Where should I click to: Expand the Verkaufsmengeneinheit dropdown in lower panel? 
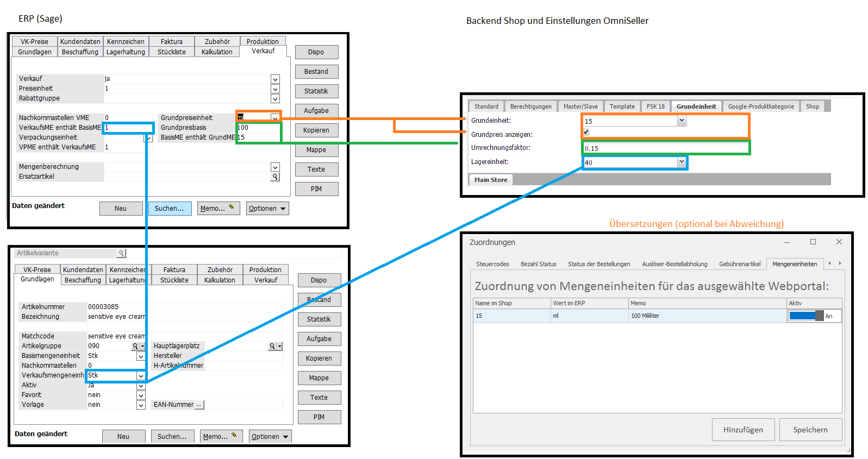point(141,376)
